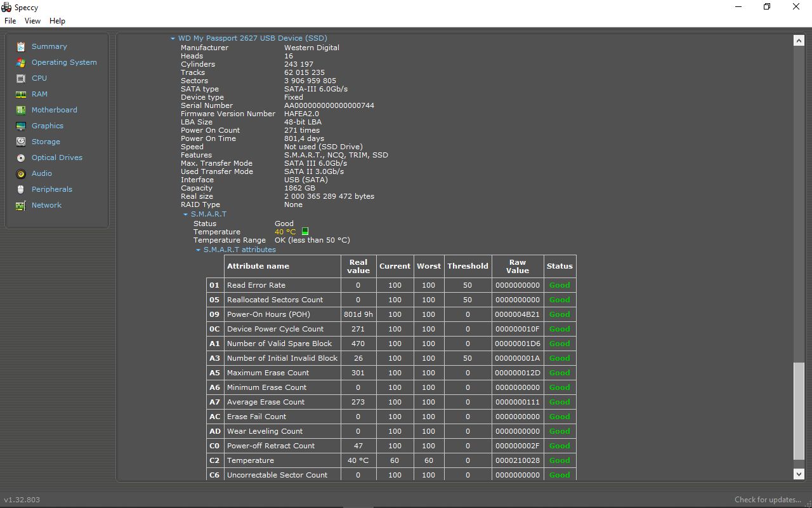Click raw value 0000004B21 cell
The height and width of the screenshot is (508, 812).
coord(518,314)
